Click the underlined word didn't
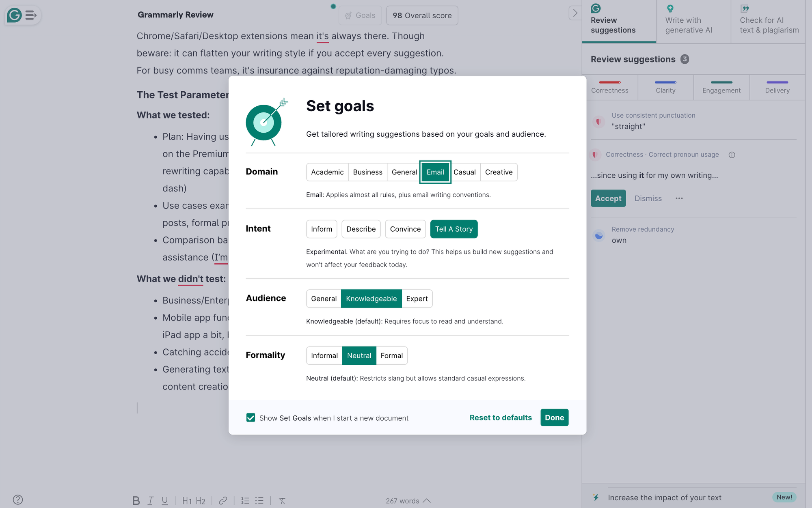The width and height of the screenshot is (812, 508). tap(191, 279)
